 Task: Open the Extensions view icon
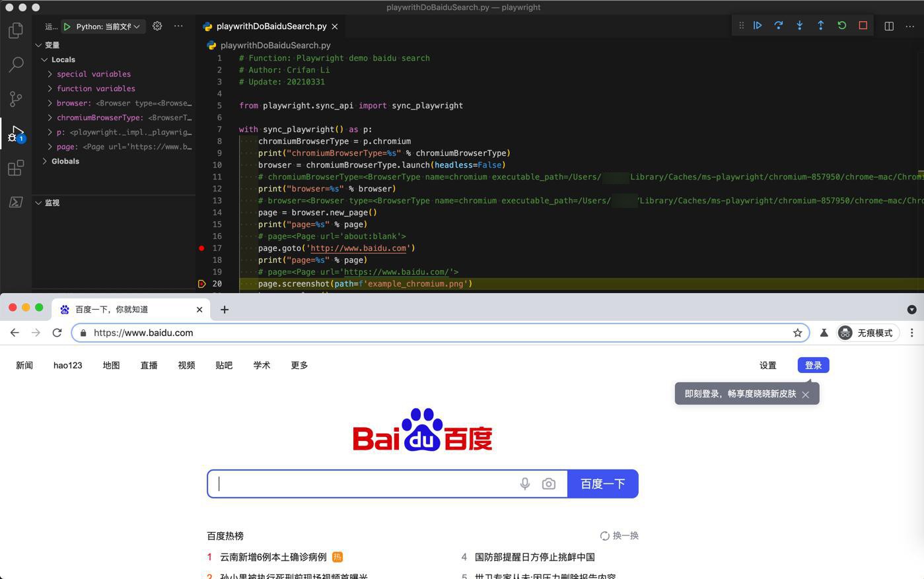pyautogui.click(x=16, y=168)
